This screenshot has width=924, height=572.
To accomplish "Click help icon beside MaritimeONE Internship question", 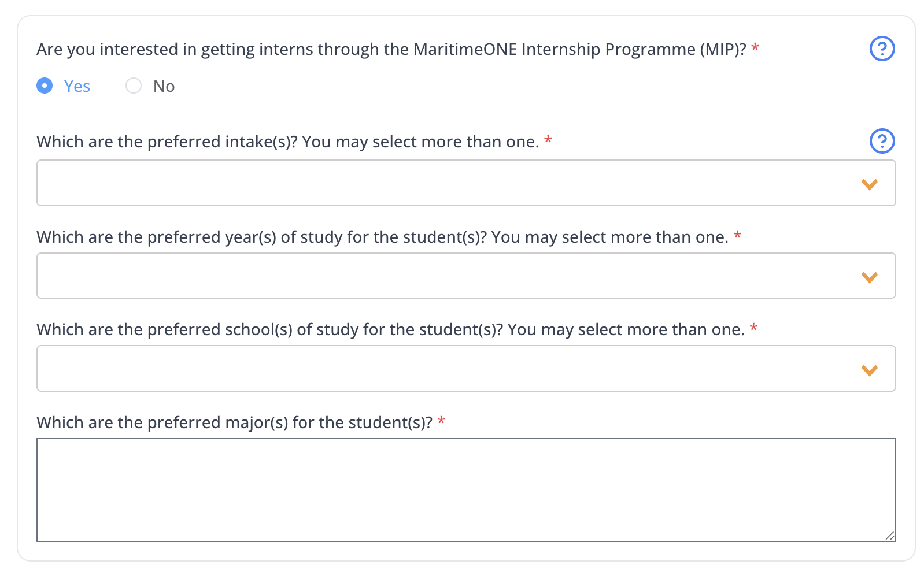I will [882, 49].
